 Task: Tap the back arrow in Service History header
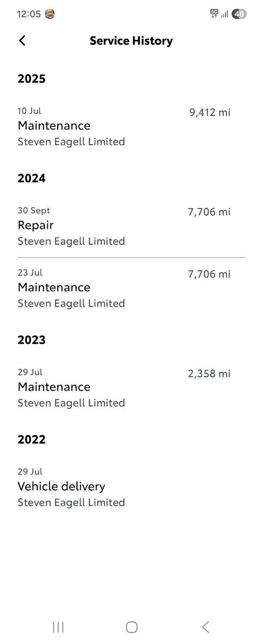pyautogui.click(x=22, y=41)
